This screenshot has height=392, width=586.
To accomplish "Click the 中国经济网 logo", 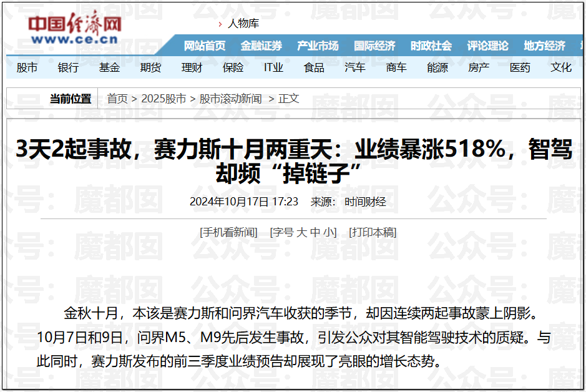I will 75,27.
